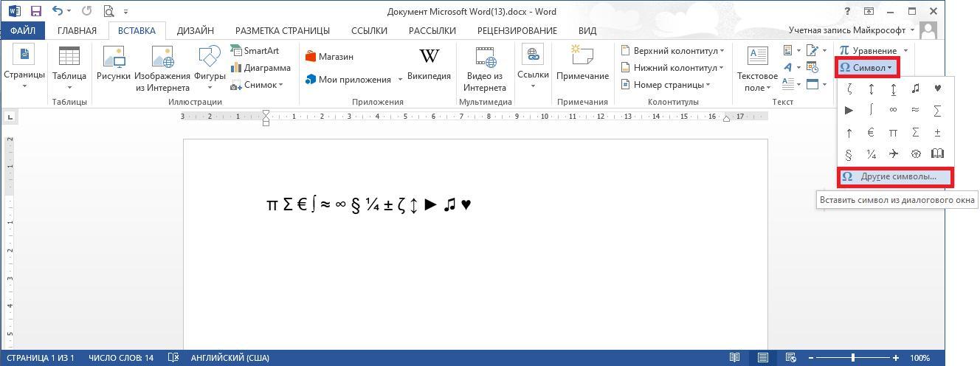Switch to the ДИЗАЙН design tab
This screenshot has height=366, width=980.
coord(196,30)
